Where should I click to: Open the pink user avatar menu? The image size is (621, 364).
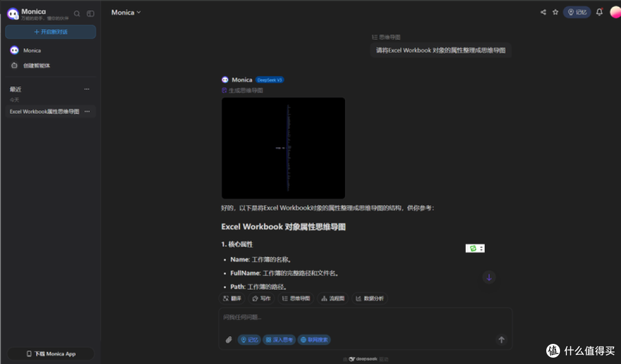tap(615, 12)
